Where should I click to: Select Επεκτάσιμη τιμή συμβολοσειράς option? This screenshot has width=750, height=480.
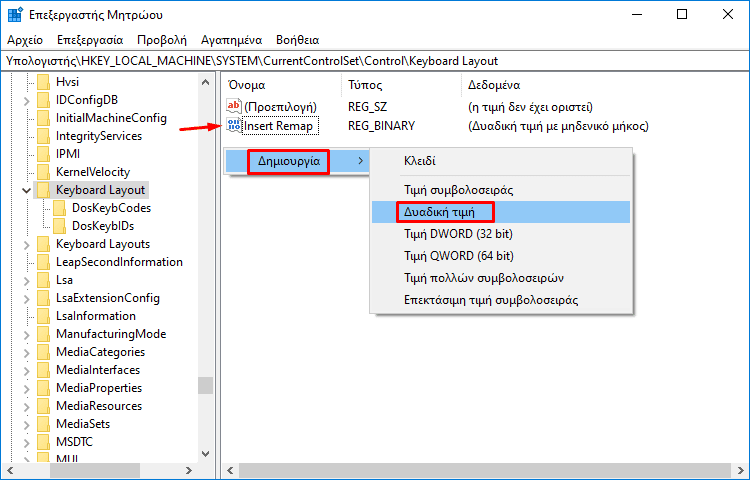click(501, 300)
